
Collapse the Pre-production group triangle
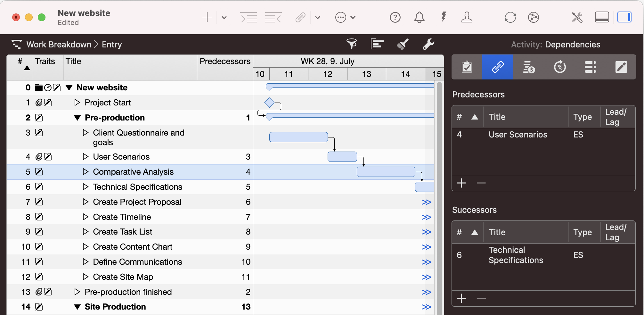tap(77, 118)
